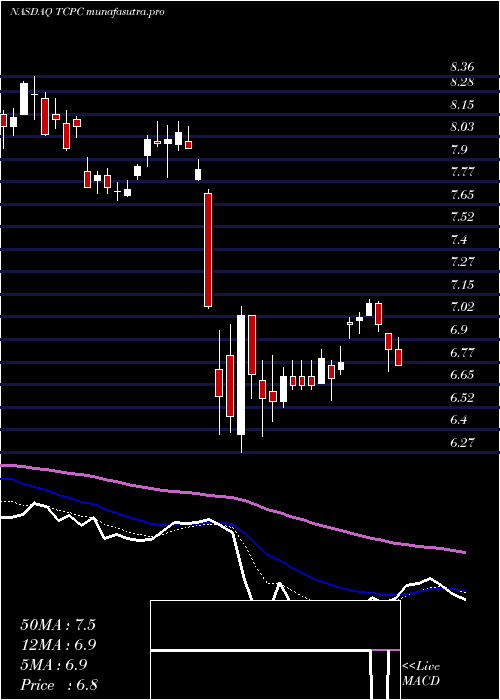Click the NASDAQ TCPC munafasutra.pro title text
This screenshot has width=500, height=700.
click(x=87, y=12)
